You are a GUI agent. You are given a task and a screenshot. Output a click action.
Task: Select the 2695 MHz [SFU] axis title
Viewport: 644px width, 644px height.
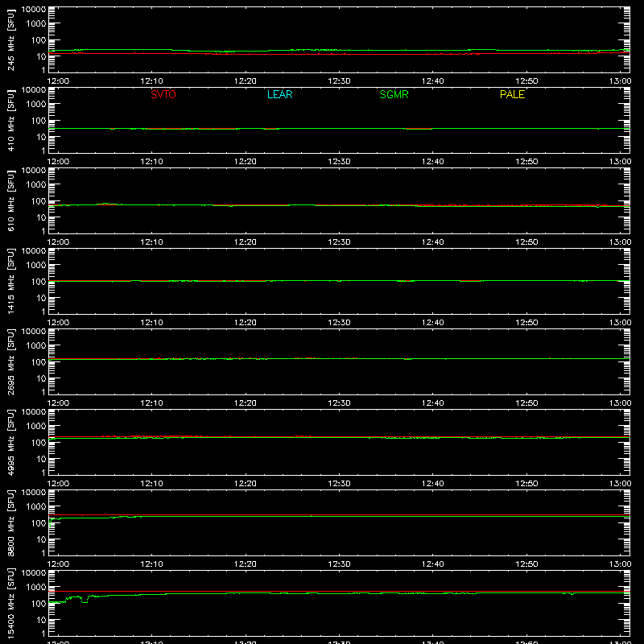click(11, 361)
